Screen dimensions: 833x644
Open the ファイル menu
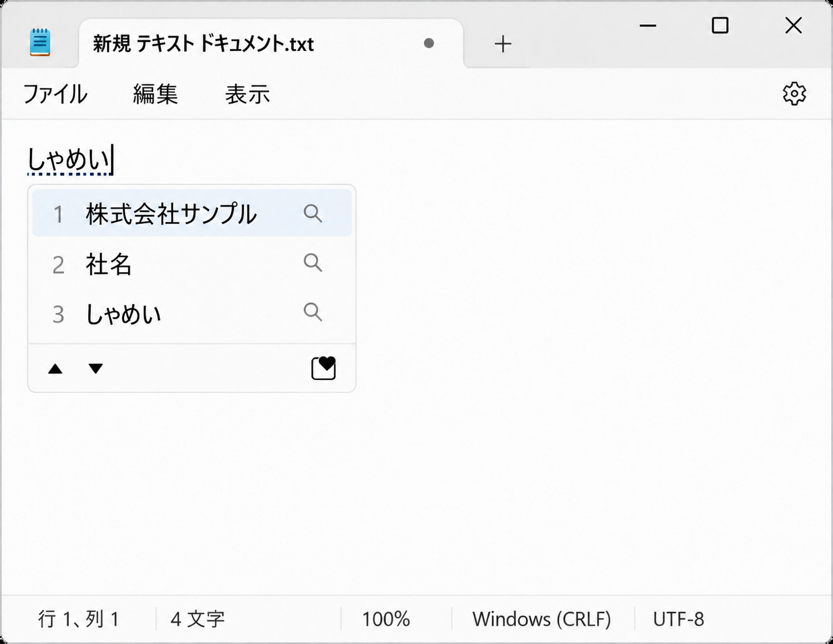(x=55, y=94)
